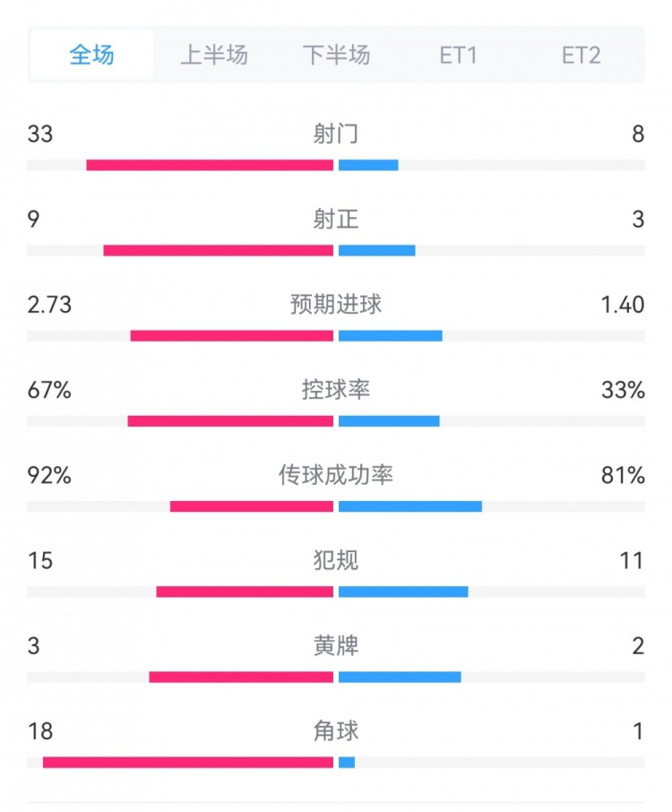Select the 传球成功率 pass accuracy label
672x812 pixels.
(336, 475)
